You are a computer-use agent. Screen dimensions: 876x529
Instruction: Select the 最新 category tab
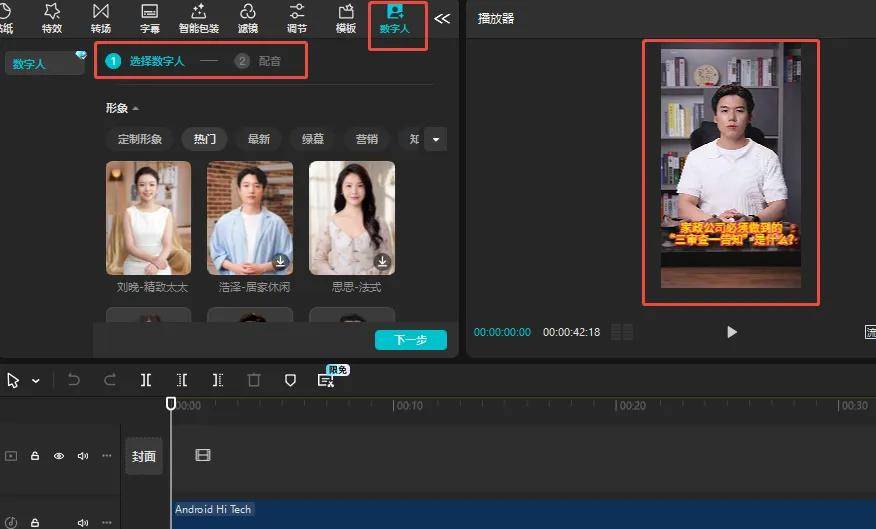click(259, 139)
